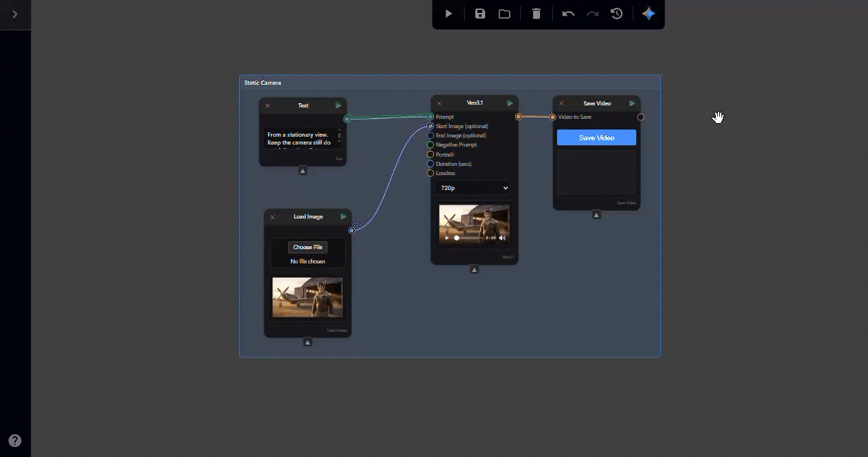868x457 pixels.
Task: Save the workflow using the floppy disk icon
Action: coord(480,14)
